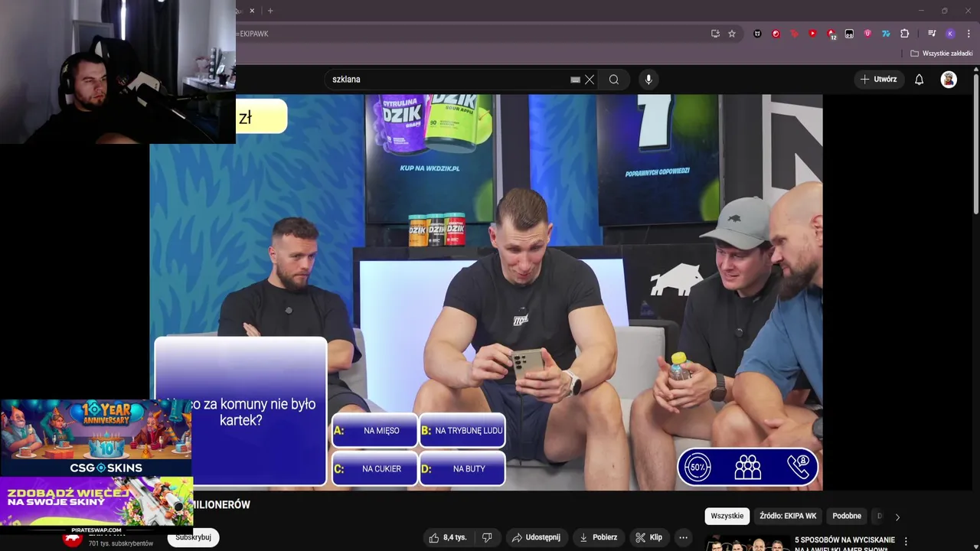Open the on-screen keyboard icon in search box
980x551 pixels.
point(575,80)
